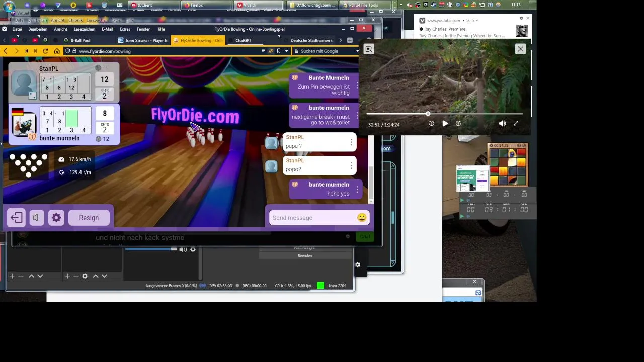This screenshot has height=362, width=644.
Task: Open a new tab with the plus button
Action: pyautogui.click(x=350, y=40)
